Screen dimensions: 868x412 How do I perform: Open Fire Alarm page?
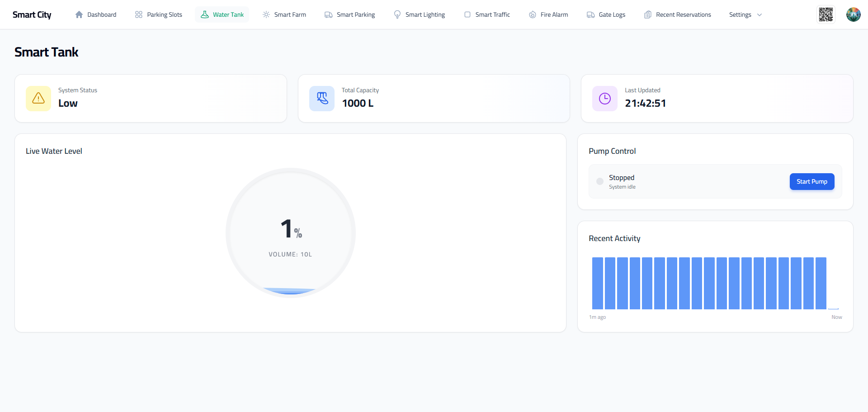[548, 14]
